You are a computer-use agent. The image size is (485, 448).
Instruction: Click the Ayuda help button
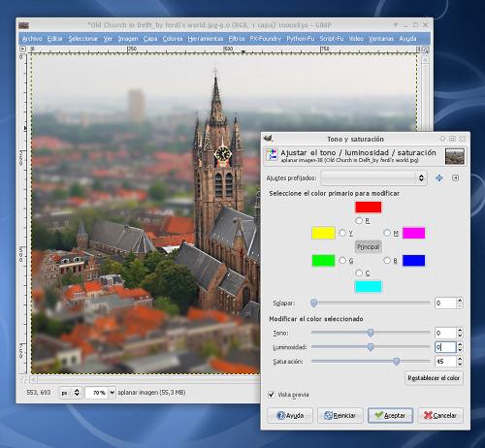coord(290,415)
